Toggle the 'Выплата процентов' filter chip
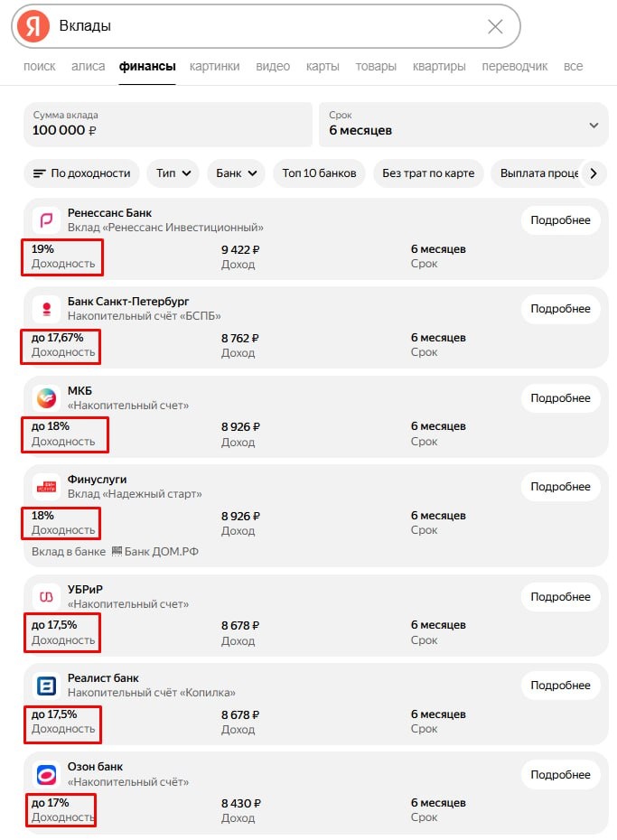 click(x=538, y=173)
